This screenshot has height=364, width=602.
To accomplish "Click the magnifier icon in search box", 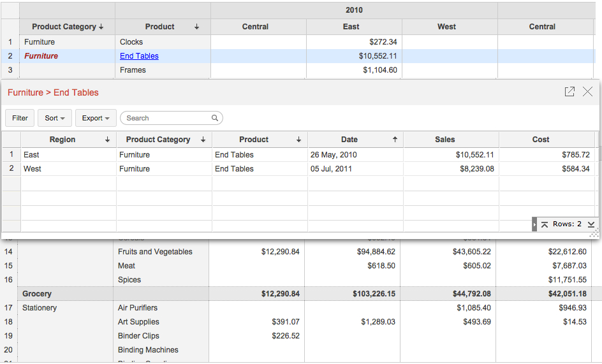I will [x=215, y=118].
